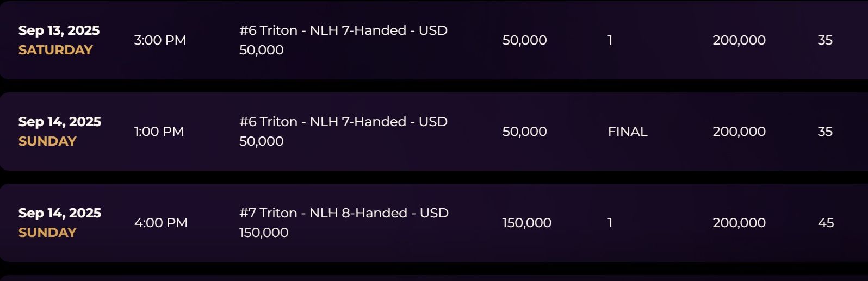Click day number 1 in the Saturday row
This screenshot has width=868, height=281.
tap(610, 40)
